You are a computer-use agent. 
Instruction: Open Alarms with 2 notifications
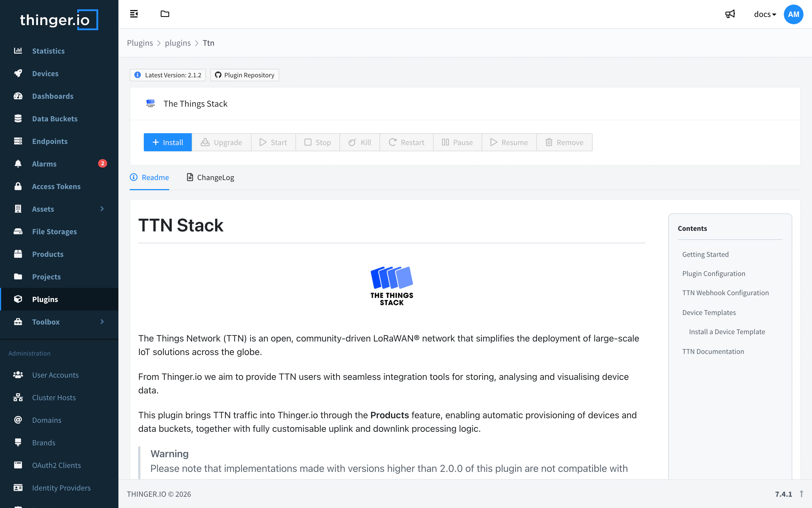[x=59, y=164]
